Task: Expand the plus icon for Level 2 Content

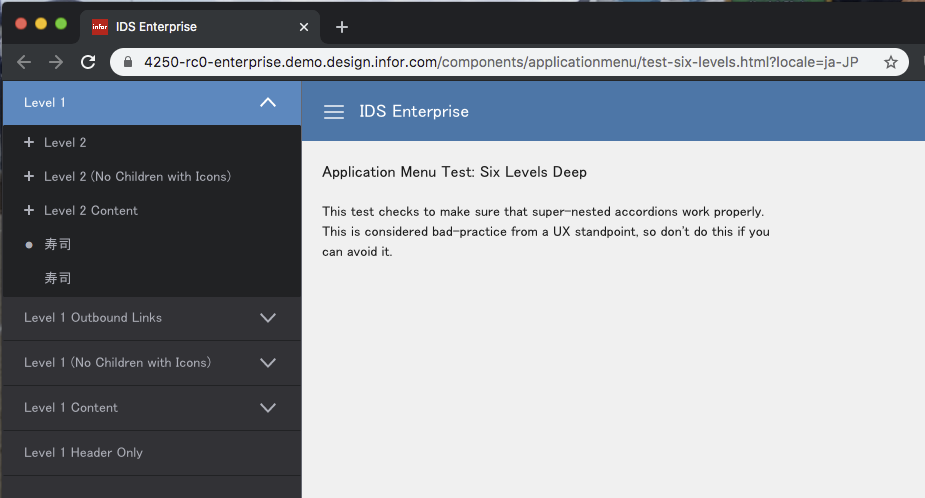Action: 29,210
